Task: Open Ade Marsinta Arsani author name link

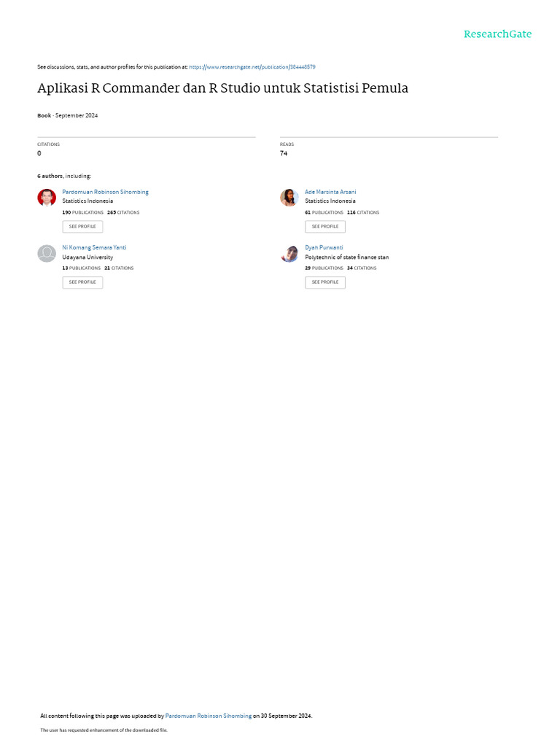Action: click(330, 192)
